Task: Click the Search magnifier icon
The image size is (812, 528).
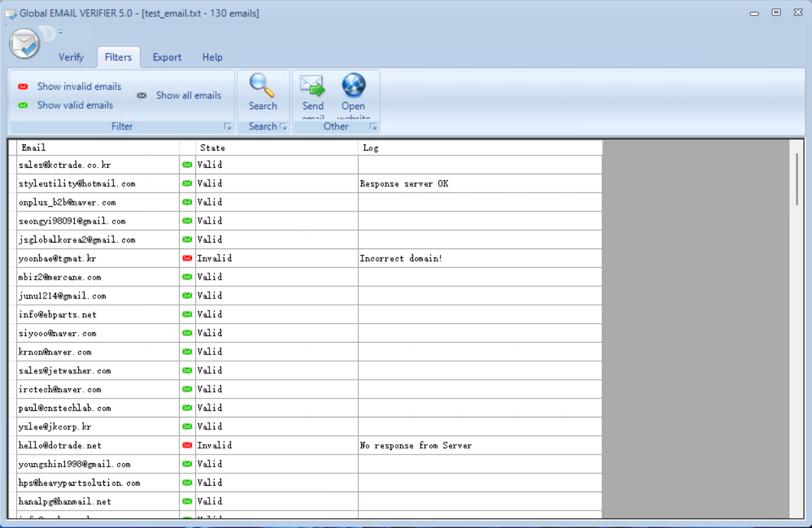Action: click(262, 85)
